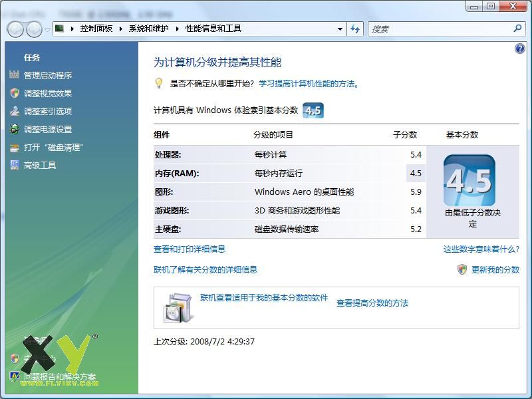Click inside the 搜索 search field

[439, 29]
